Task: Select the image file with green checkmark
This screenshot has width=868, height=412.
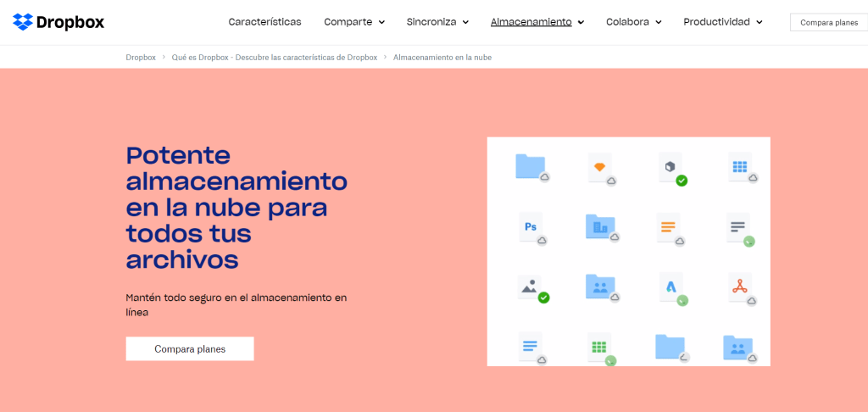Action: 531,287
